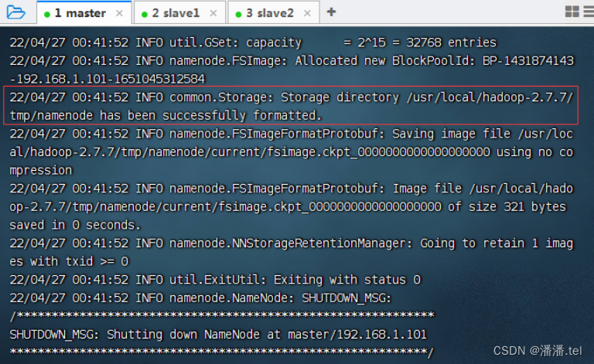Click the 'mpression' wrapped line

click(x=41, y=171)
